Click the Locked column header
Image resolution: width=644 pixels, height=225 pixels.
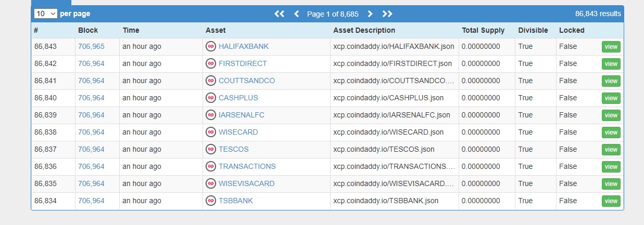pyautogui.click(x=572, y=30)
